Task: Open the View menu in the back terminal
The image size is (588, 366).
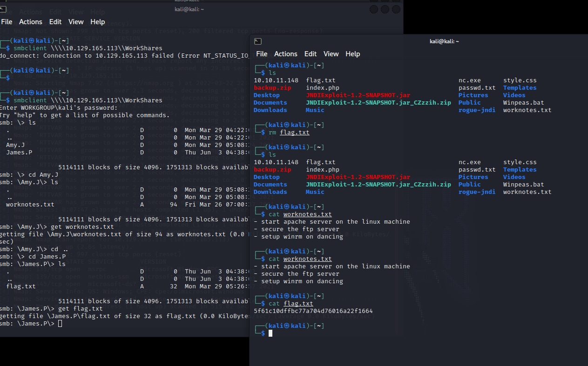Action: [x=76, y=22]
